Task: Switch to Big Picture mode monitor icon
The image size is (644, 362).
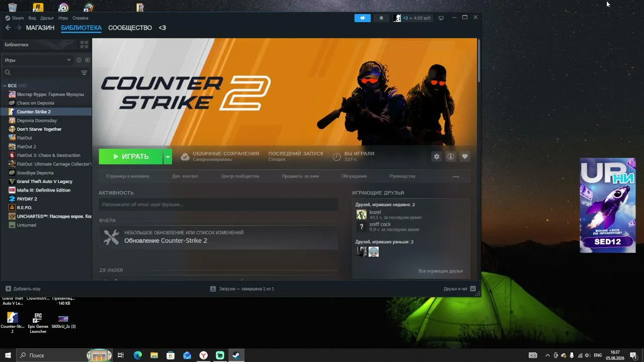Action: coord(441,18)
